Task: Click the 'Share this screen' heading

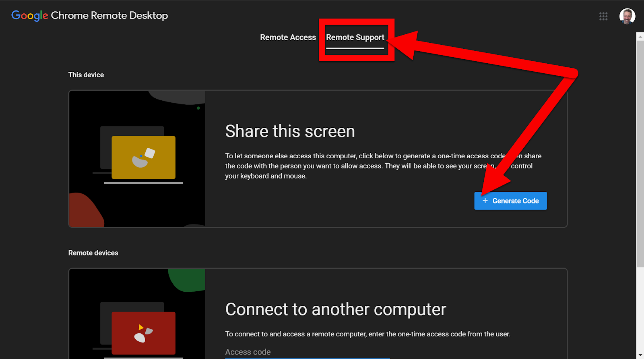Action: point(290,131)
